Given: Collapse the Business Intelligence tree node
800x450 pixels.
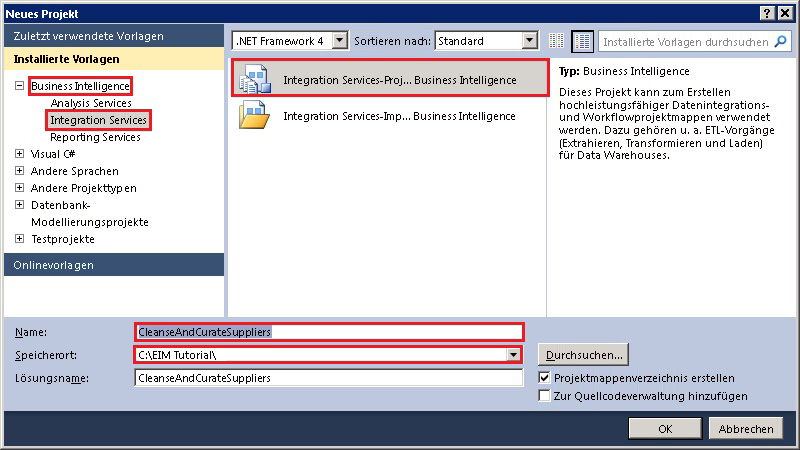Looking at the screenshot, I should pyautogui.click(x=19, y=86).
